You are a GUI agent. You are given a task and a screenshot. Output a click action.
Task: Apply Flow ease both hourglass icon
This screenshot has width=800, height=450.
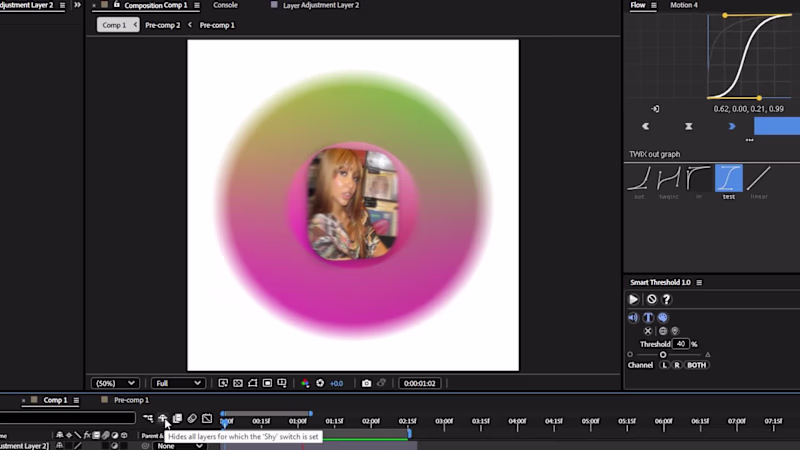(689, 126)
